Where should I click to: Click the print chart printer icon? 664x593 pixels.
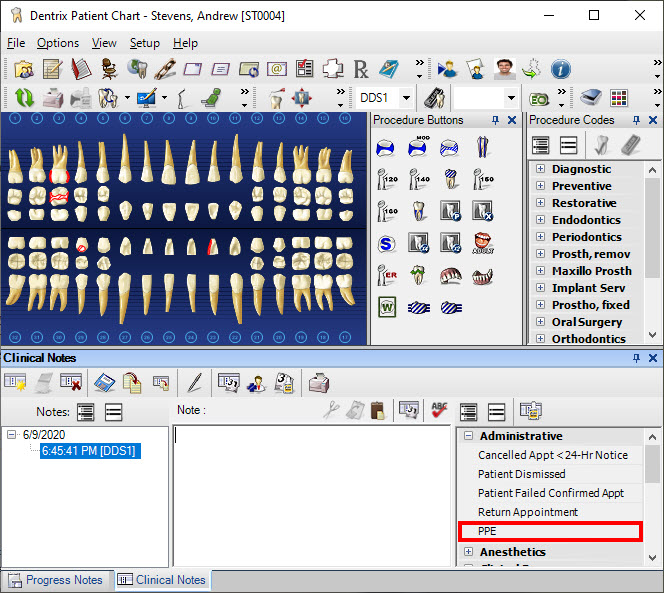(x=53, y=98)
